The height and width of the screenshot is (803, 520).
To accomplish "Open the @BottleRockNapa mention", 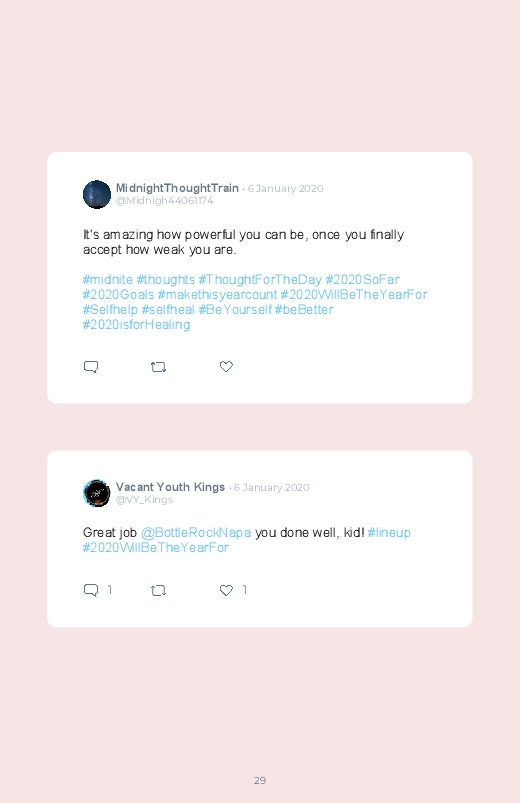I will 196,533.
